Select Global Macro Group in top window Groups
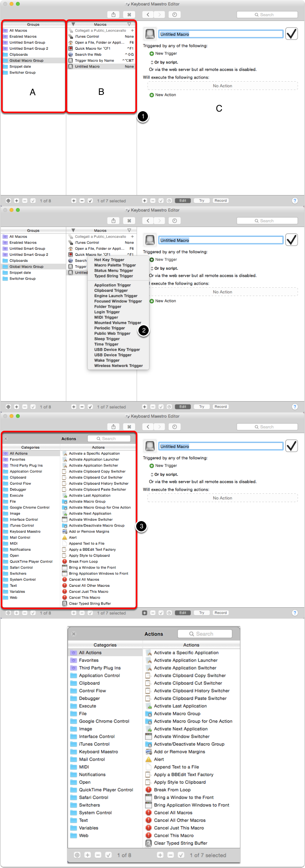The image size is (305, 868). point(33,60)
